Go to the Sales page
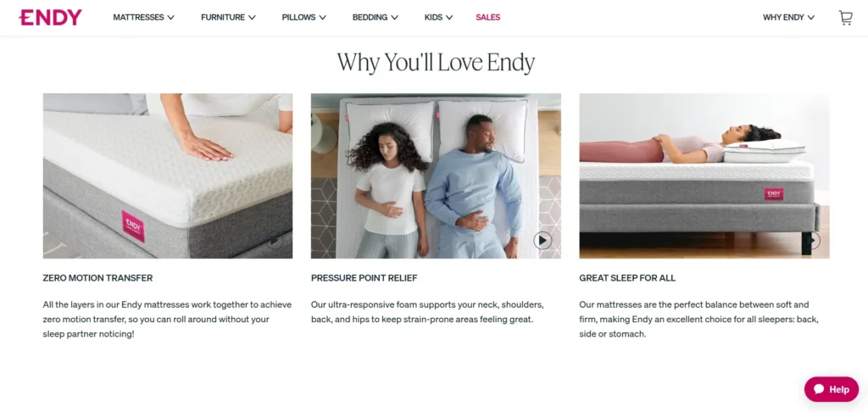 click(487, 17)
